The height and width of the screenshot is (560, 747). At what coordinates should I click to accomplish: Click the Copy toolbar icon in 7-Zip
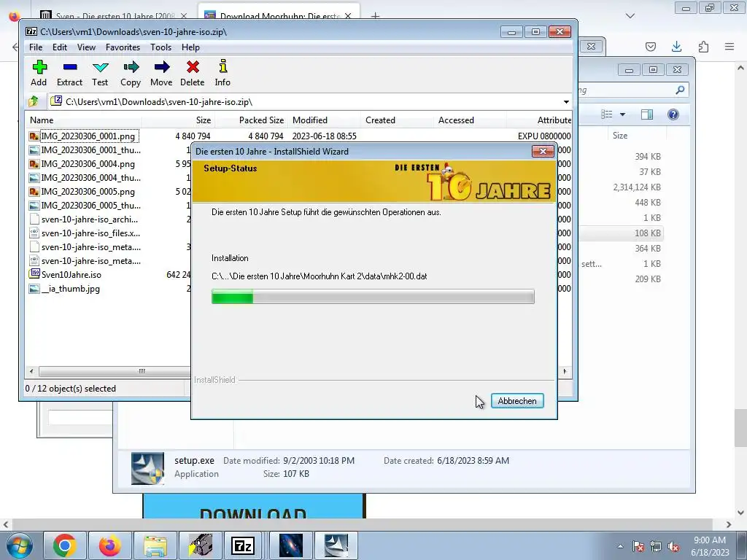pos(131,73)
